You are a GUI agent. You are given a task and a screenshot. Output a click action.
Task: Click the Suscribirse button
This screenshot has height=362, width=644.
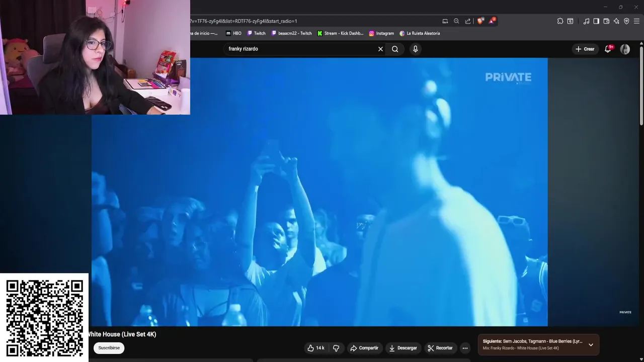(109, 348)
